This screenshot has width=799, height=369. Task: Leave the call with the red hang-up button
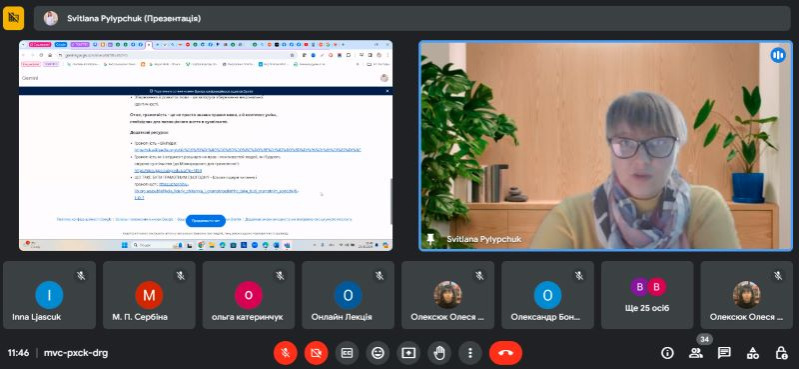[x=505, y=353]
